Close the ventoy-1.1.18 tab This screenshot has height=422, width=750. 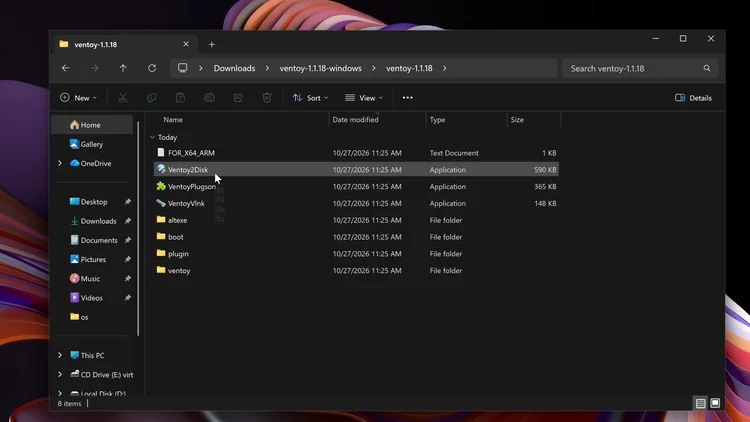click(186, 44)
